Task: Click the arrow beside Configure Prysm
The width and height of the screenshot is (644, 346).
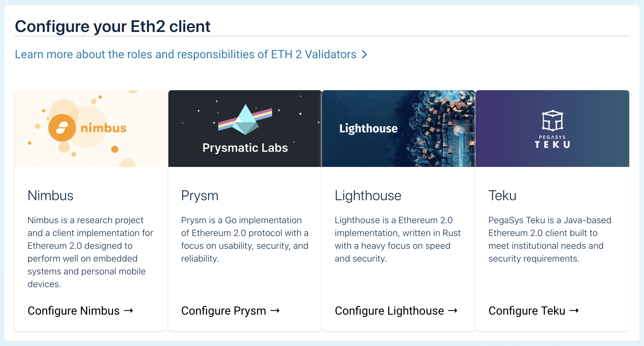Action: [276, 311]
